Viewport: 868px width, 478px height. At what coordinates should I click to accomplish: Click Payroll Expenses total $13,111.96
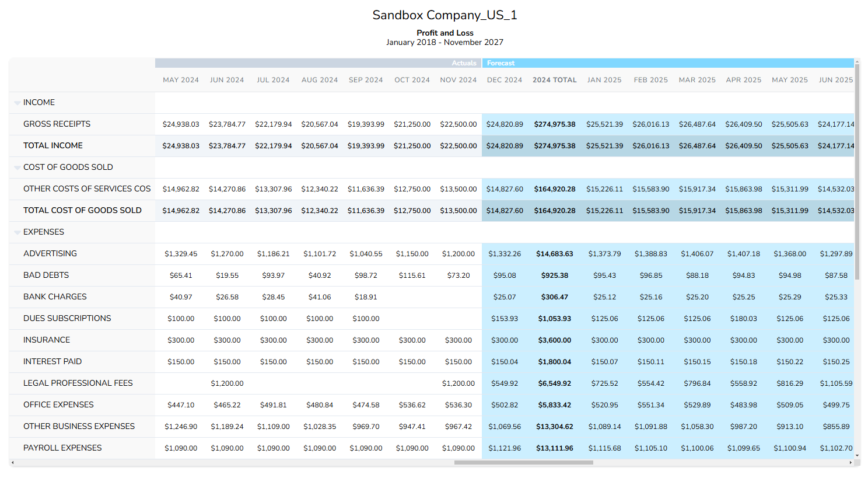(555, 448)
